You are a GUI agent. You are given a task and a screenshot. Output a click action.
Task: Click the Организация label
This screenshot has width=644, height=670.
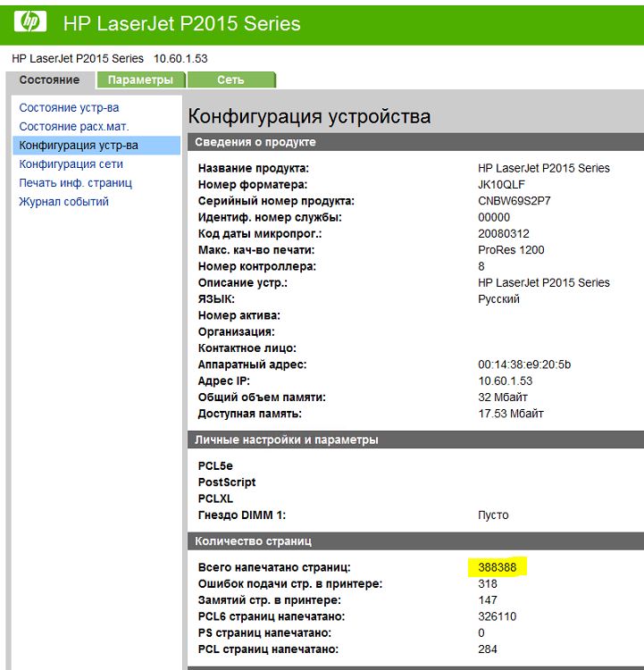pyautogui.click(x=237, y=331)
